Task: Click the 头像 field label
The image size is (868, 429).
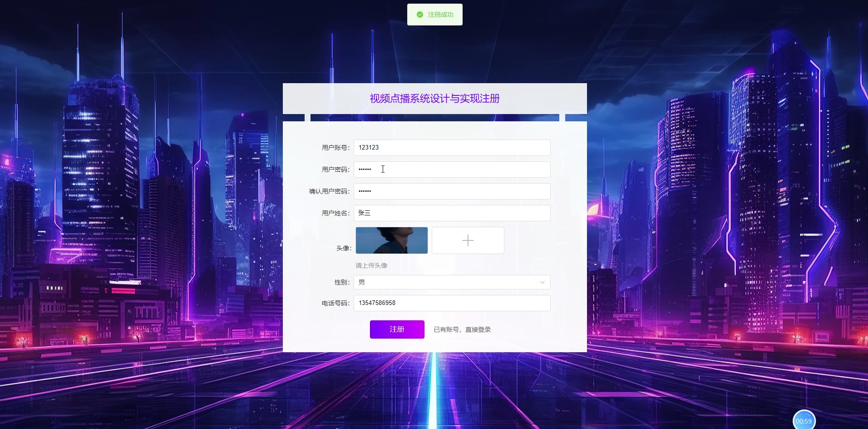Action: (x=344, y=248)
